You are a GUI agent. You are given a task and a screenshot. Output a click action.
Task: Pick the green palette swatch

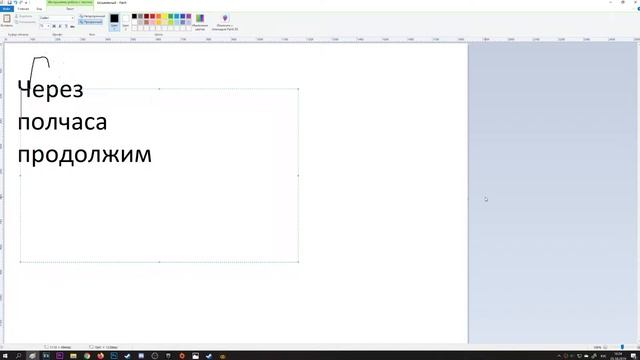point(171,16)
